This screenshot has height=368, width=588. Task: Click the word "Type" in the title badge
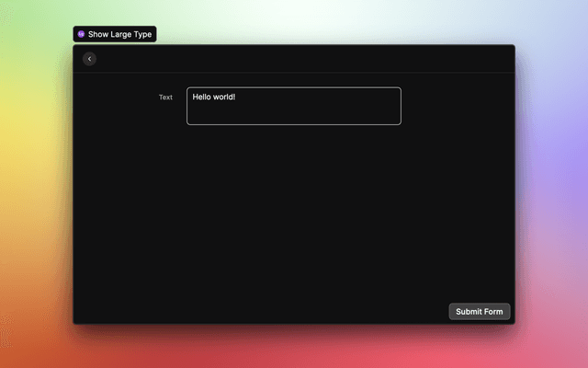pyautogui.click(x=142, y=34)
